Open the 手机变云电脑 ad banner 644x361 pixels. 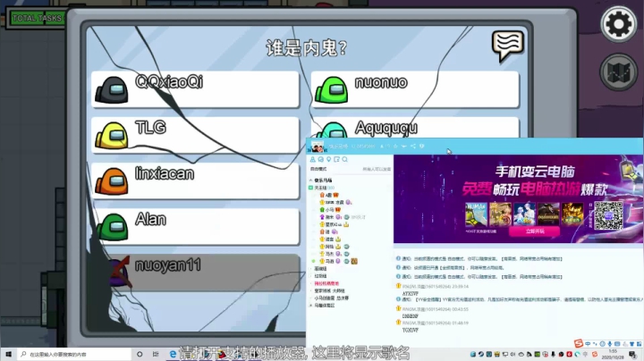click(518, 199)
